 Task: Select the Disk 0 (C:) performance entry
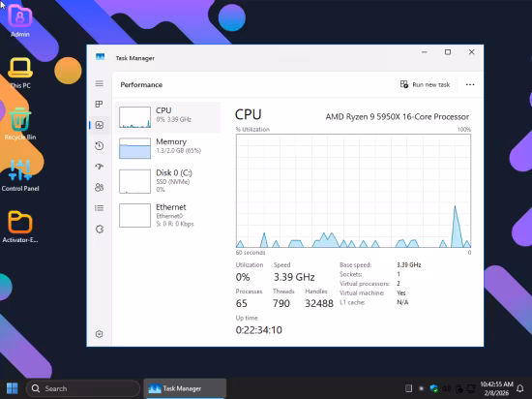point(167,181)
